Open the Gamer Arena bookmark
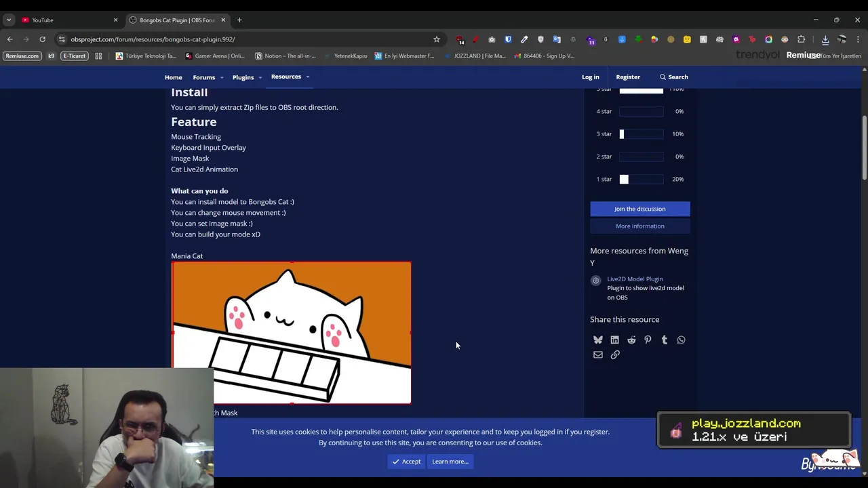This screenshot has width=868, height=488. pos(215,56)
